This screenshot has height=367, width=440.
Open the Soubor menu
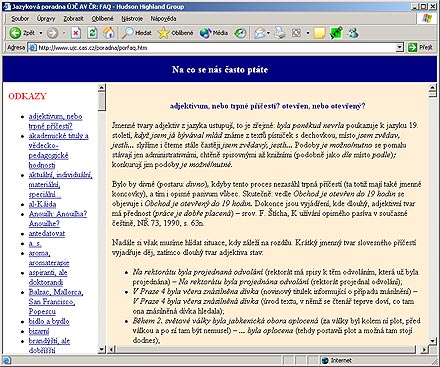[x=20, y=19]
